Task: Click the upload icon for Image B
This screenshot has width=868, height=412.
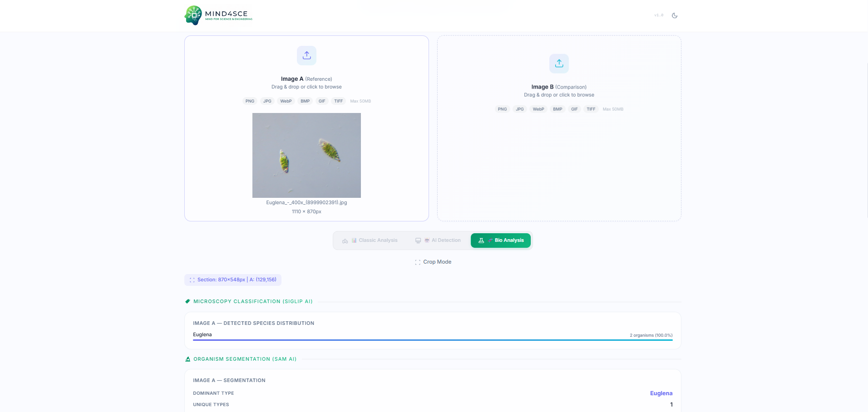Action: [559, 63]
